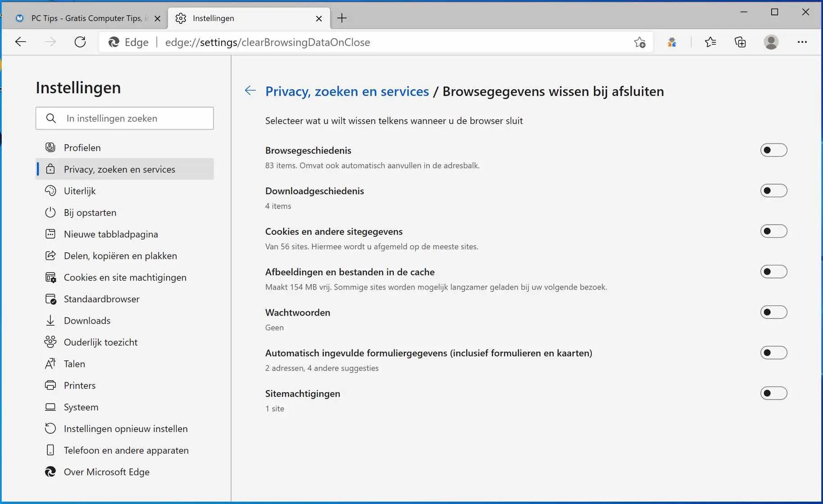The width and height of the screenshot is (823, 504).
Task: Select Privacy, zoeken en services in sidebar
Action: (125, 169)
